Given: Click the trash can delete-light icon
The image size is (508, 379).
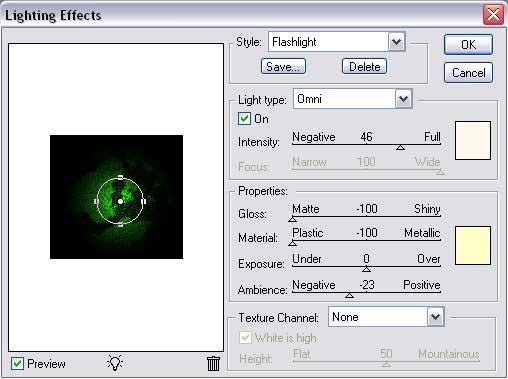Looking at the screenshot, I should coord(213,363).
